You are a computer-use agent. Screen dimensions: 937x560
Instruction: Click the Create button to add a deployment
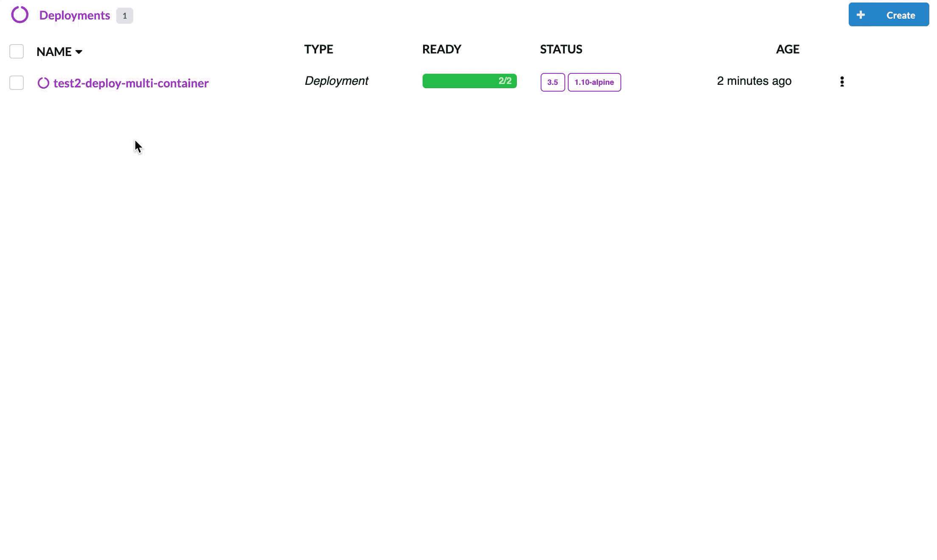click(x=889, y=15)
